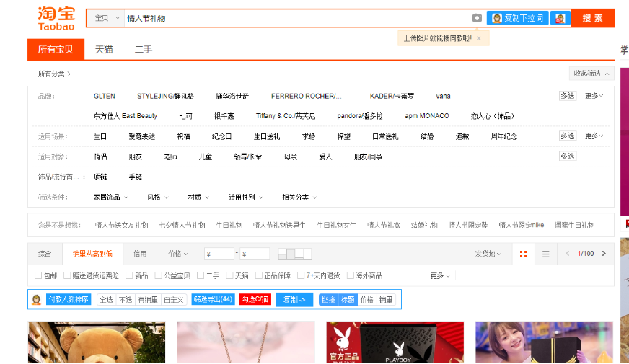
Task: Open 材质 filter dropdown
Action: coord(198,197)
